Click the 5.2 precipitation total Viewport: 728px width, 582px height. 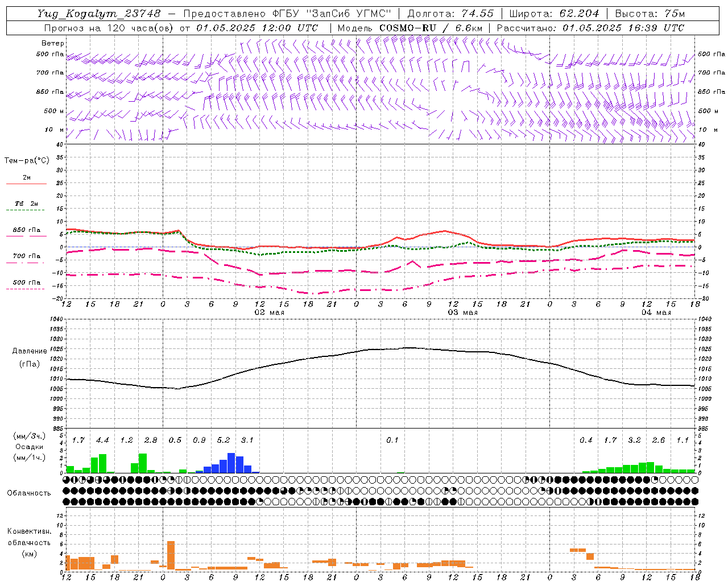point(224,440)
